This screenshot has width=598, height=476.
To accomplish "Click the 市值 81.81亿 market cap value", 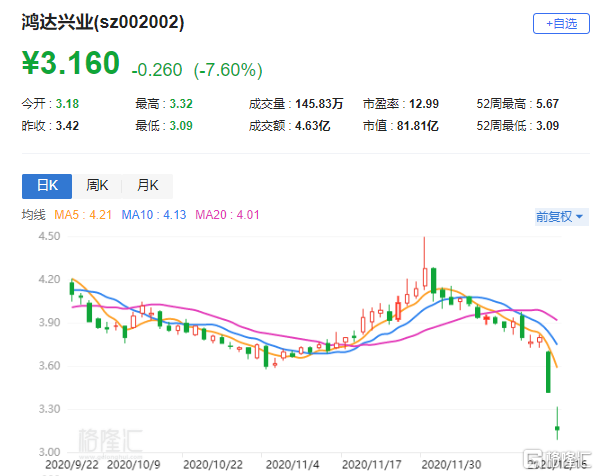I will tap(401, 126).
